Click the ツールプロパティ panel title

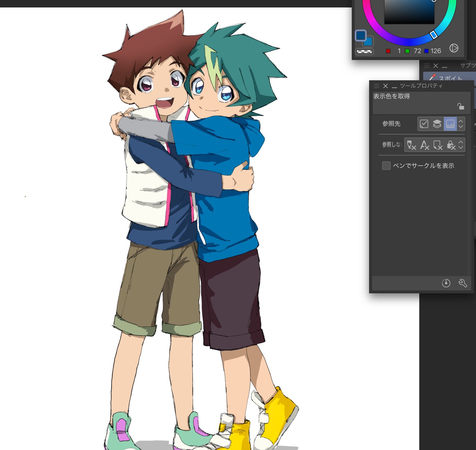click(421, 86)
